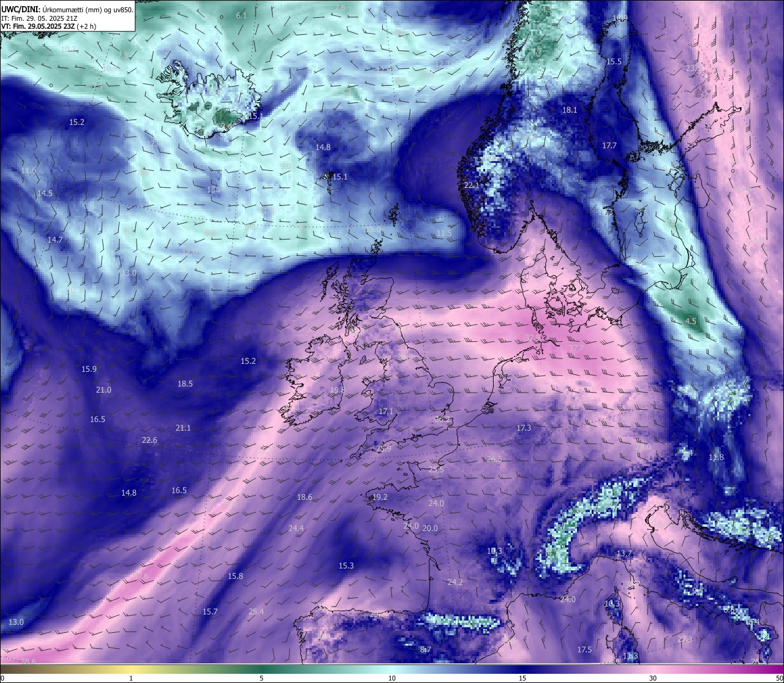Click the 15.5 value near the top right
Screen dimensions: 784x683
click(614, 61)
